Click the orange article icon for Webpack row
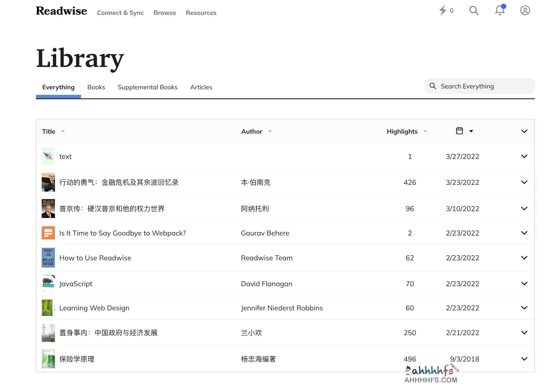Viewport: 559px width, 392px height. 48,233
